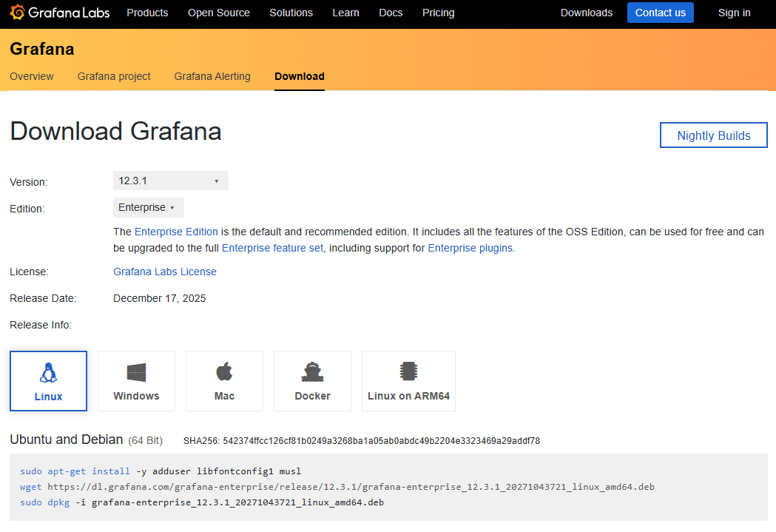The width and height of the screenshot is (776, 532).
Task: Select the Linux penguin icon
Action: click(x=49, y=372)
